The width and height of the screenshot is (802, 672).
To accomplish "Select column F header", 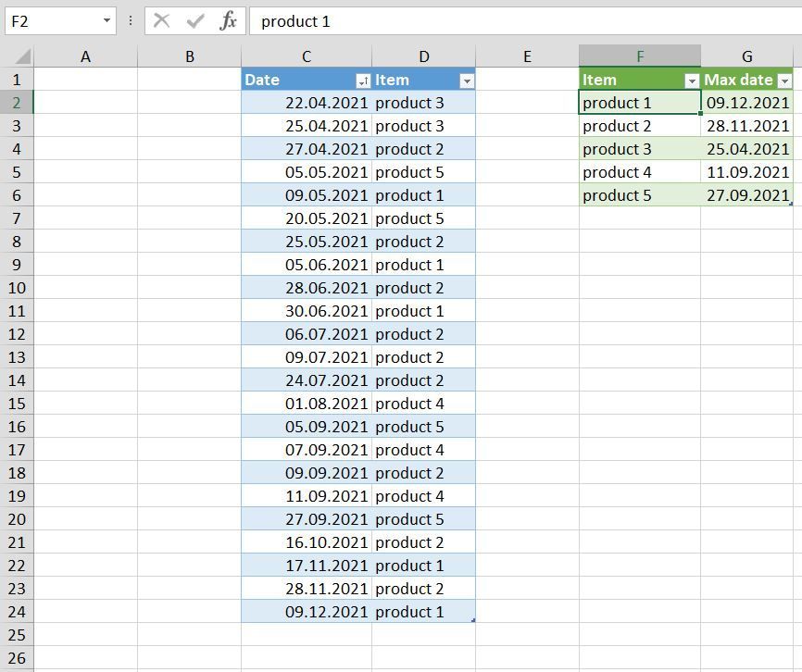I will pyautogui.click(x=640, y=56).
